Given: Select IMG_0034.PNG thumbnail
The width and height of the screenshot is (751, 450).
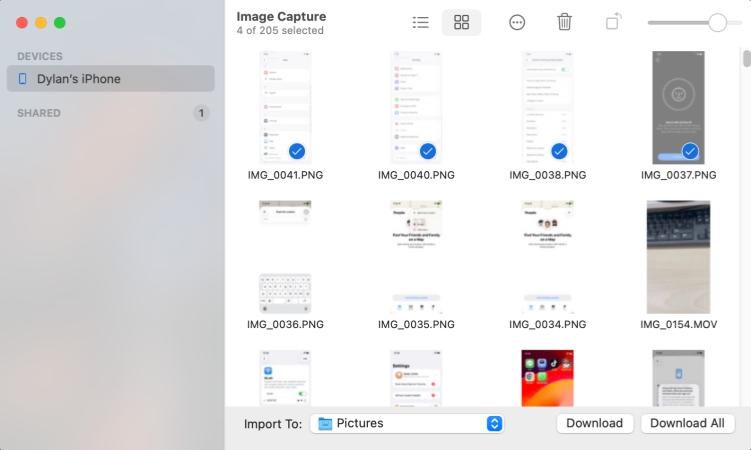Looking at the screenshot, I should point(547,257).
